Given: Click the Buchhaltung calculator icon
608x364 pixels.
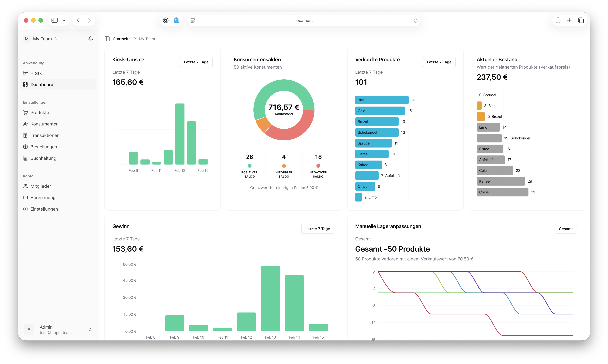Looking at the screenshot, I should pos(25,158).
